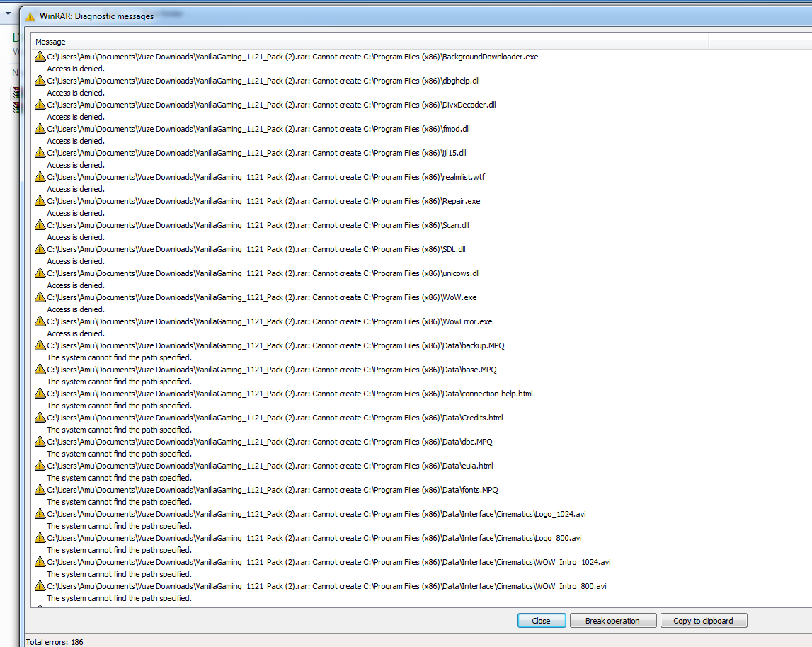The height and width of the screenshot is (647, 812).
Task: Click warning icon in WinRAR title bar
Action: point(30,16)
